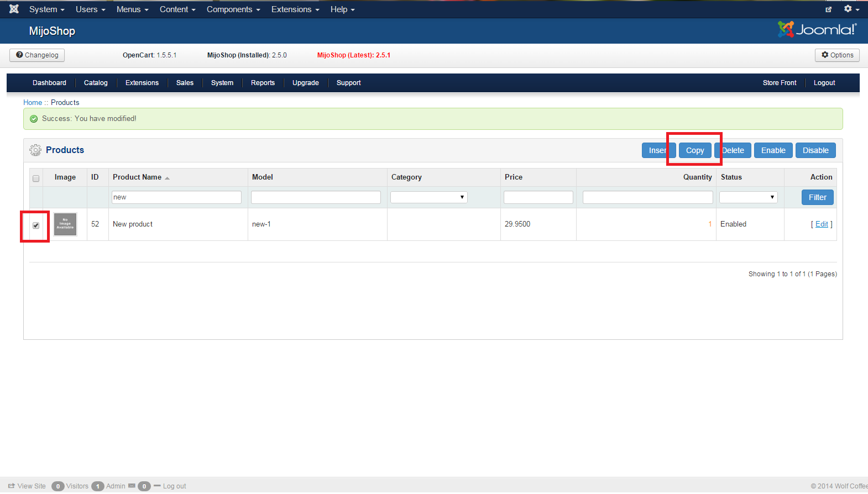This screenshot has height=494, width=868.
Task: Open the Extensions top menu
Action: [x=295, y=9]
